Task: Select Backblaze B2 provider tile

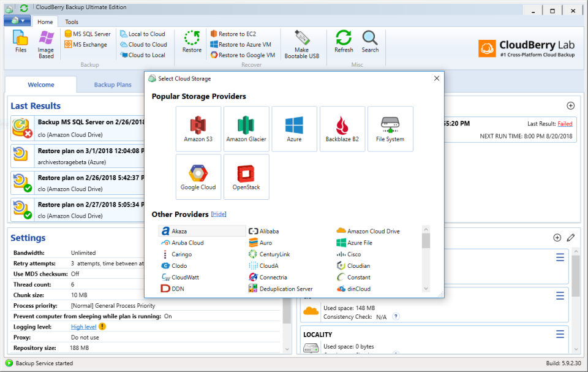Action: [342, 128]
